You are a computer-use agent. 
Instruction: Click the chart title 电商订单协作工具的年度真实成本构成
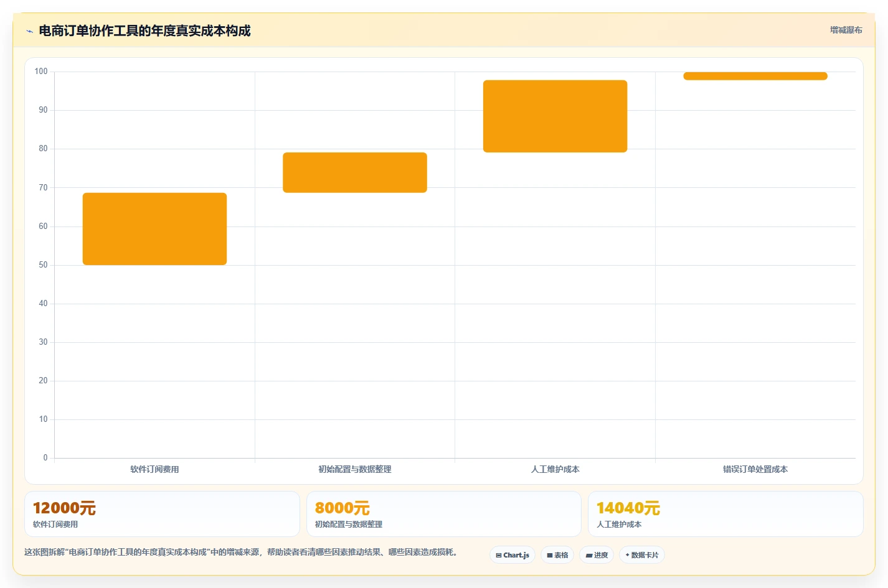(x=144, y=30)
